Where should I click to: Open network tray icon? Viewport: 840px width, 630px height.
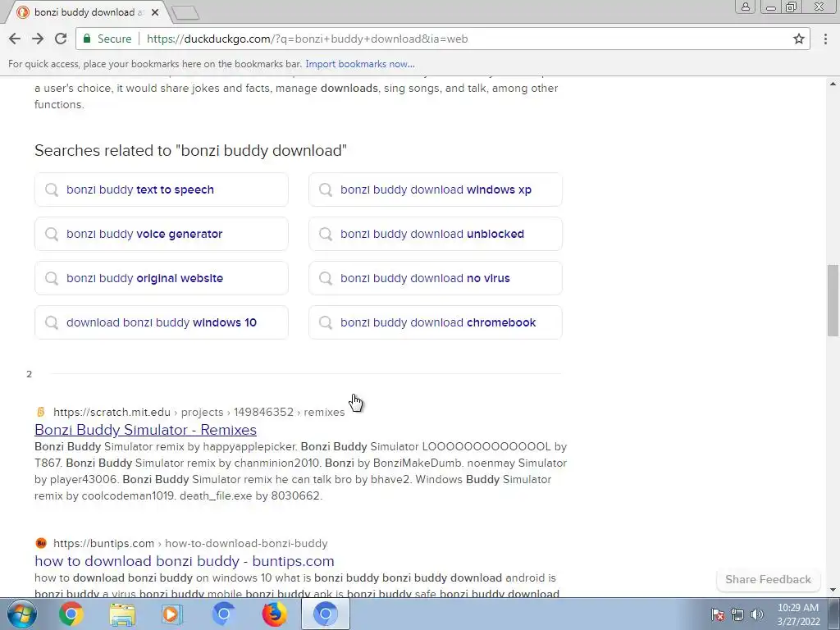[x=737, y=614]
